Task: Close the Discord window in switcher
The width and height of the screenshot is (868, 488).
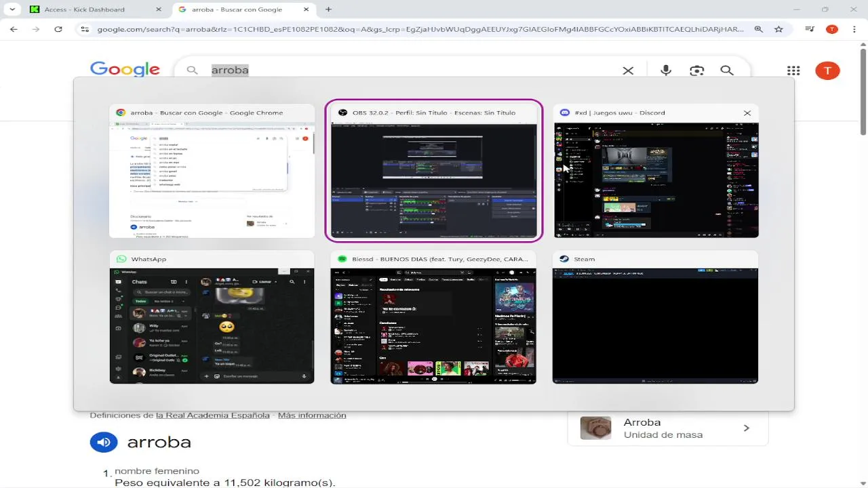Action: [x=747, y=113]
